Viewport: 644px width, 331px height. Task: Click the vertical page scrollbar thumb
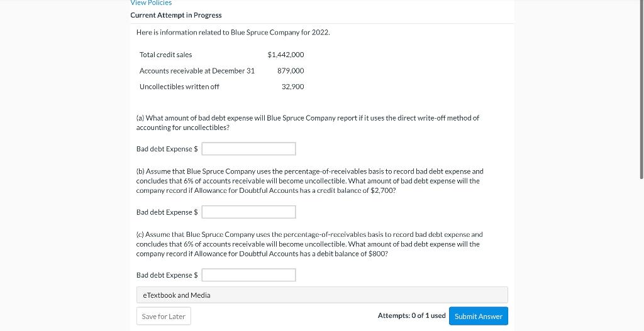pyautogui.click(x=641, y=88)
